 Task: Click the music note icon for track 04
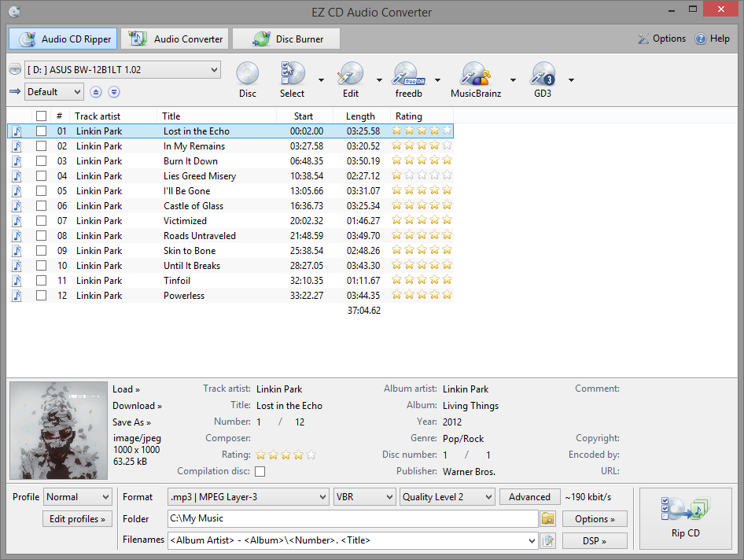[x=17, y=176]
